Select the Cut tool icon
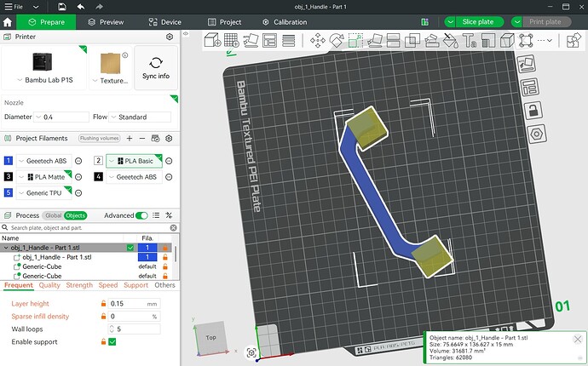The width and height of the screenshot is (588, 366). tap(394, 40)
